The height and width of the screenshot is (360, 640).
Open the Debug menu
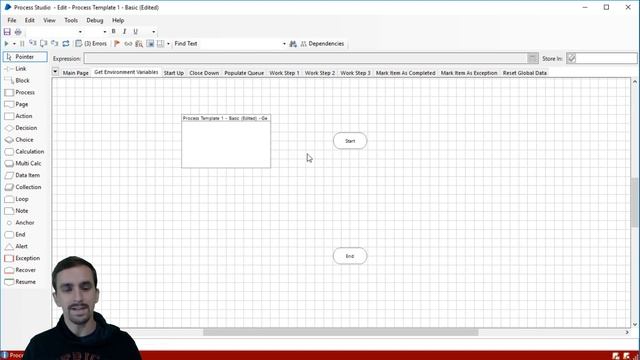pyautogui.click(x=95, y=20)
